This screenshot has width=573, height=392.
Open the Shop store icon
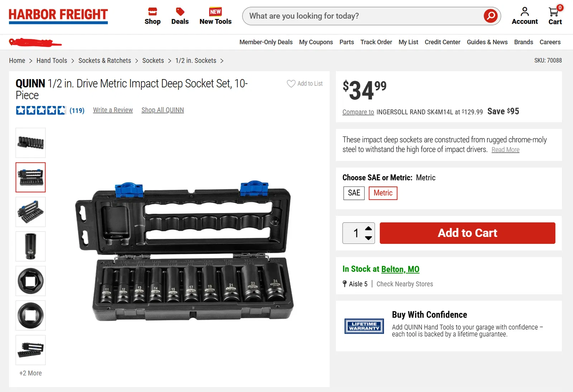tap(153, 12)
